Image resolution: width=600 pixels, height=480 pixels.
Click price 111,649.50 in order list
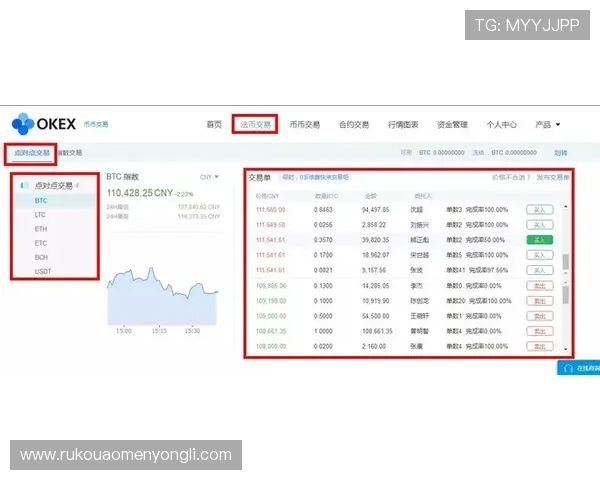coord(271,225)
